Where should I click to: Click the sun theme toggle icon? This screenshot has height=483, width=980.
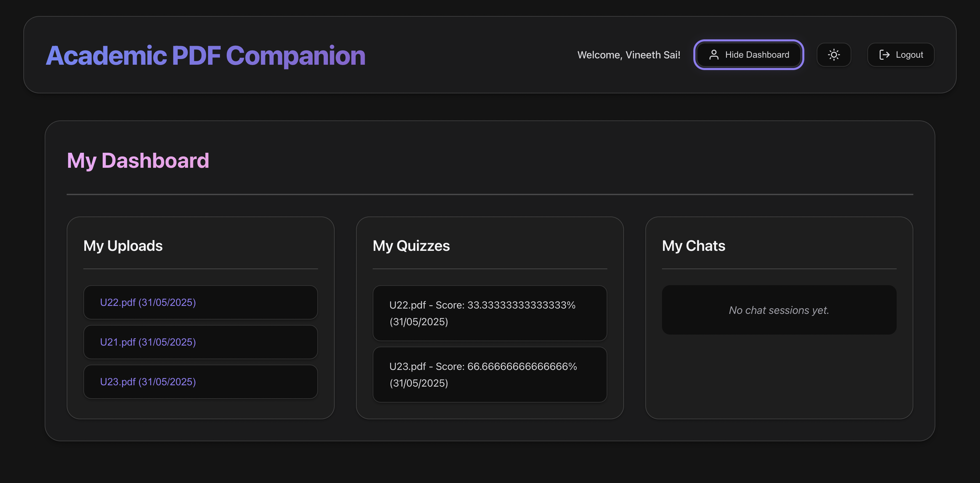tap(834, 55)
